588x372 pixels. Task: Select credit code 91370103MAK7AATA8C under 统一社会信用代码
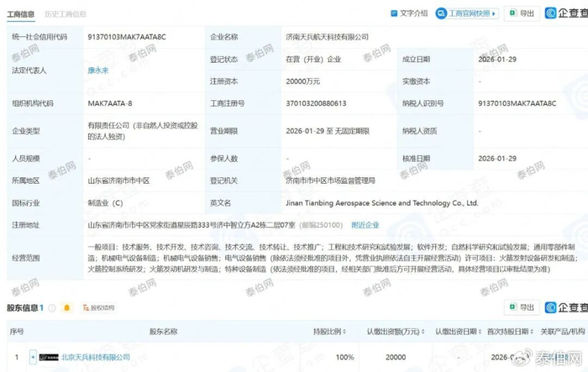pos(127,37)
